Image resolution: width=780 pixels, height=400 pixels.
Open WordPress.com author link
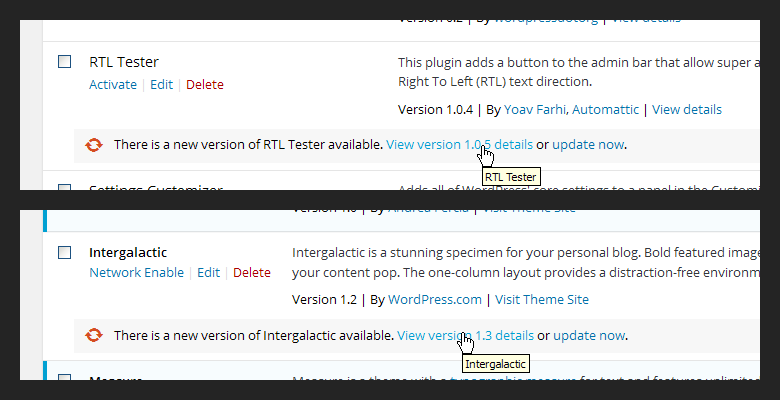[435, 300]
